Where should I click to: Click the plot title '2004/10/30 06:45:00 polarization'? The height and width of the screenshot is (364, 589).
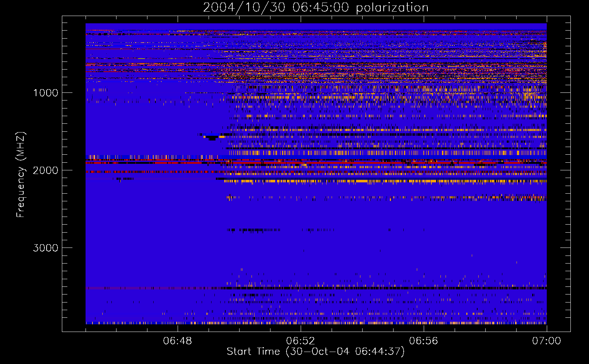[x=316, y=7]
